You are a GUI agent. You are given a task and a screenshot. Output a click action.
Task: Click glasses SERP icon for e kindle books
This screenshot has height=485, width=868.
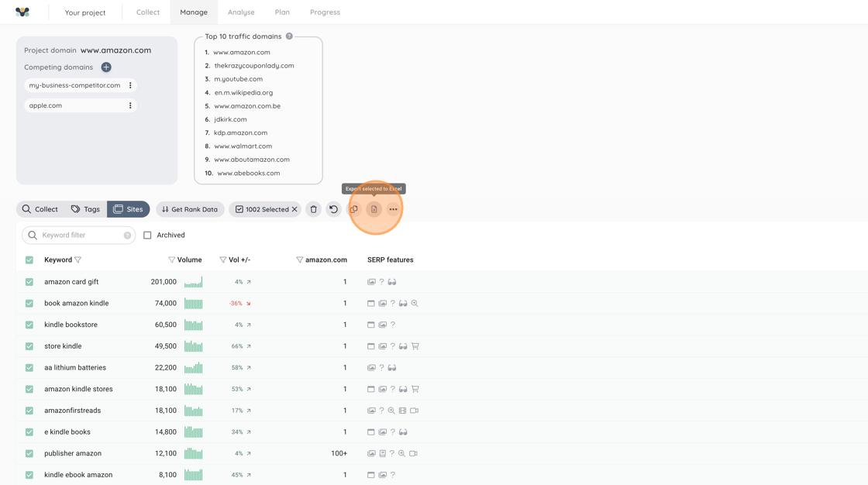coord(403,432)
